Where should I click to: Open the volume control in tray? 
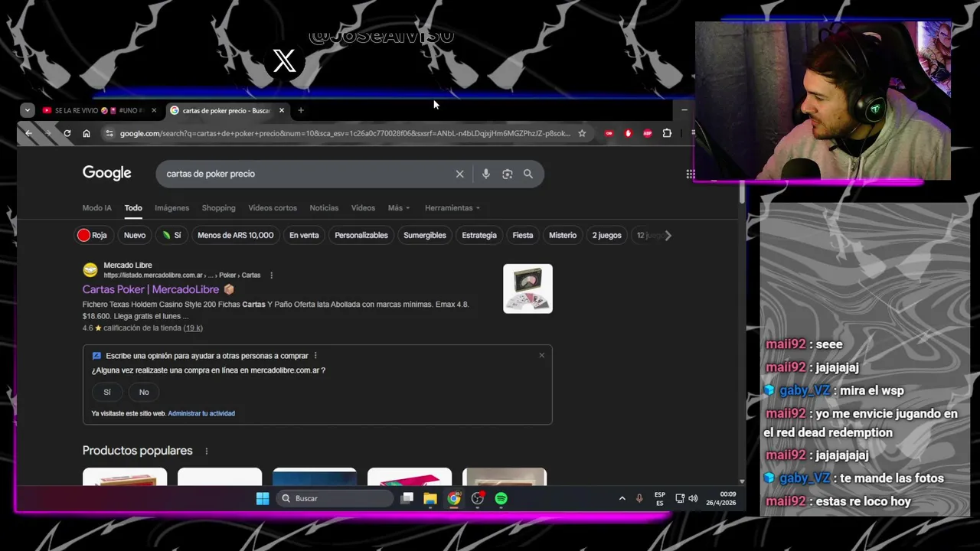tap(693, 498)
